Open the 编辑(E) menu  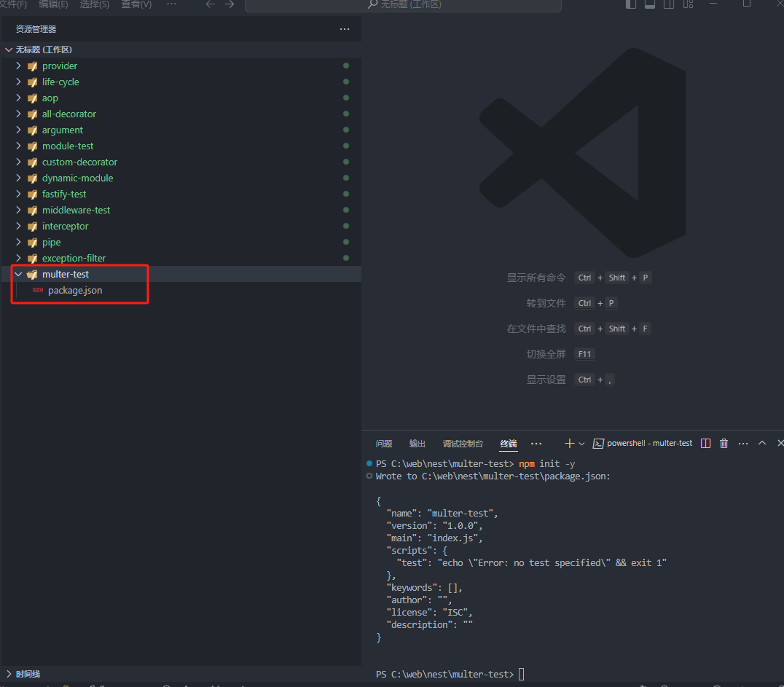click(53, 4)
